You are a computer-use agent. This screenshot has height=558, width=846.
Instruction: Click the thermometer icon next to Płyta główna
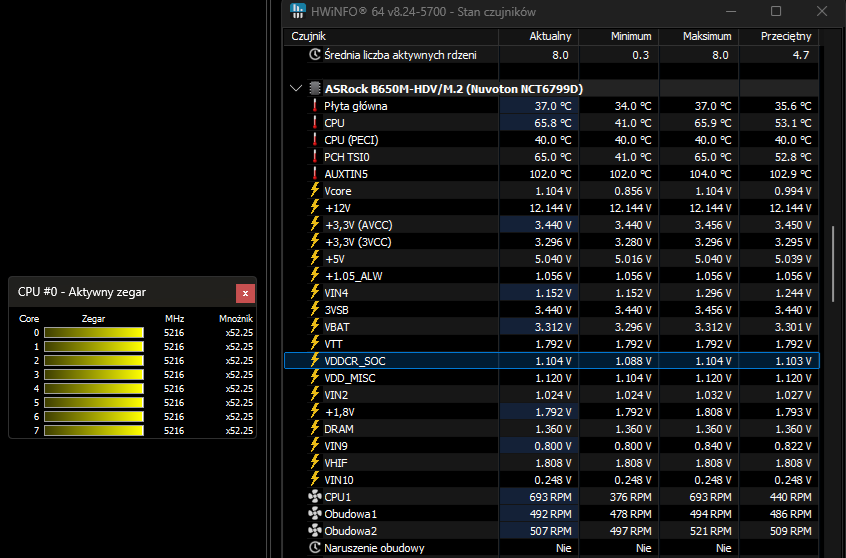tap(315, 106)
